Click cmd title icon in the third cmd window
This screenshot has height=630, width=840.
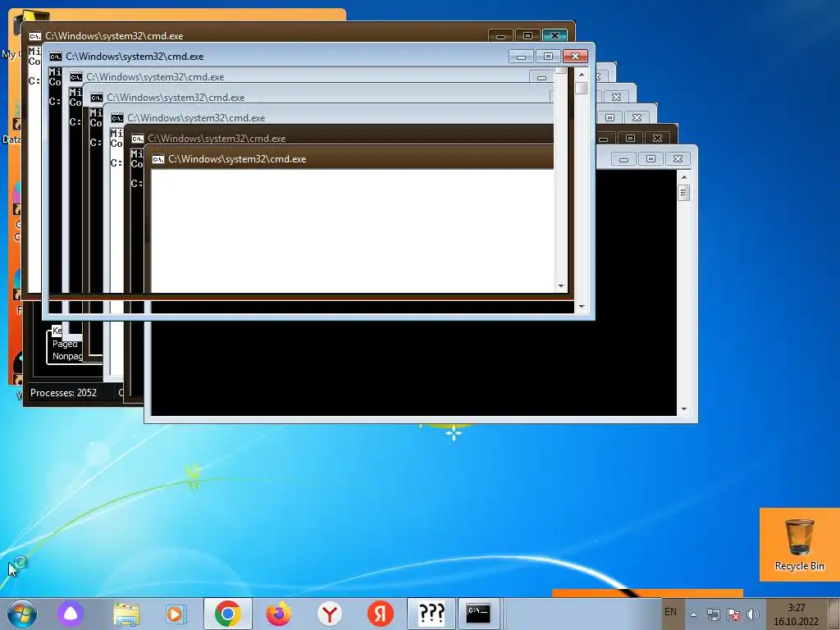coord(76,77)
